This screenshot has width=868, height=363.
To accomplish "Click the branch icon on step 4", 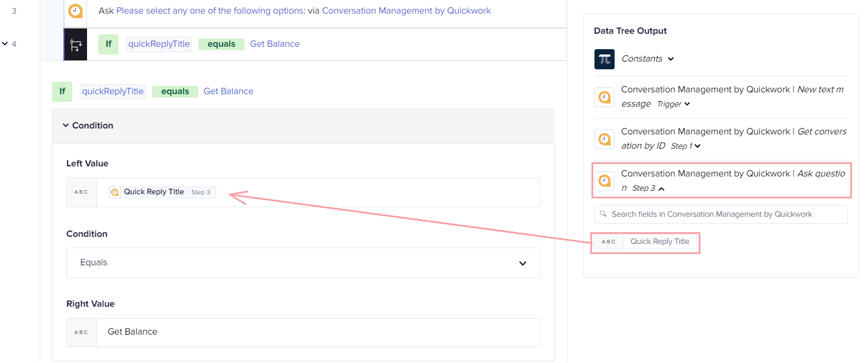I will (x=75, y=44).
